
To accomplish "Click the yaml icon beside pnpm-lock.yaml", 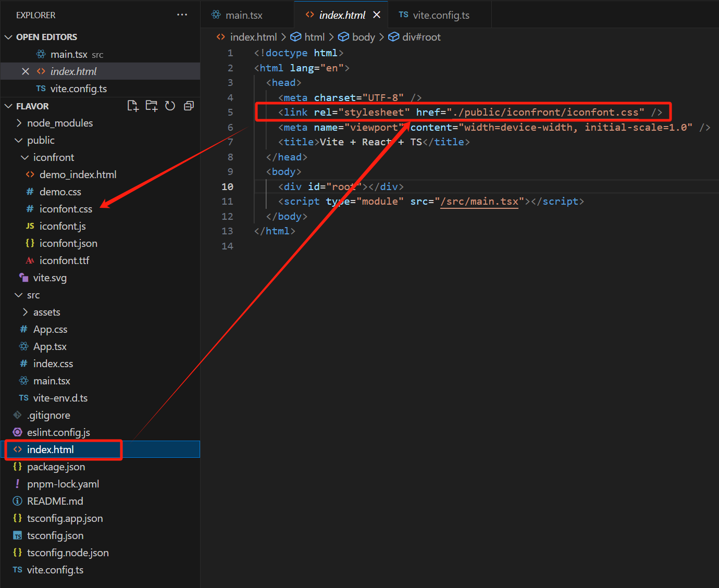I will click(x=17, y=484).
